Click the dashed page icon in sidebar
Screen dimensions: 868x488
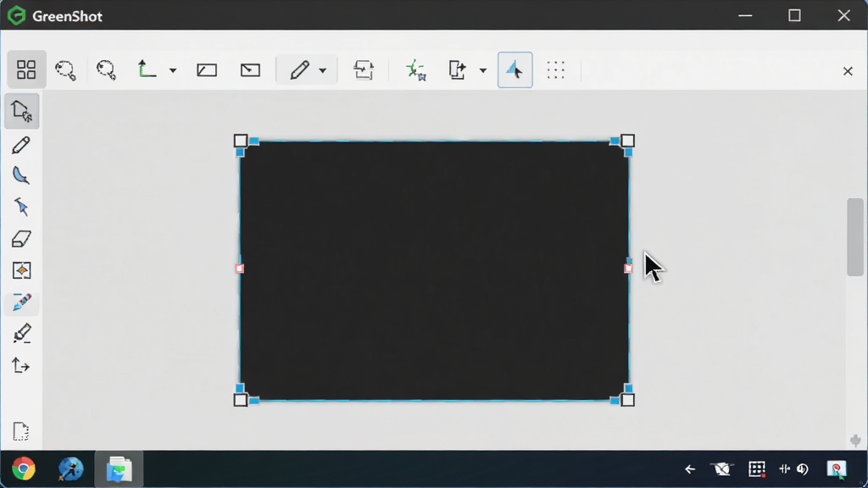(21, 431)
